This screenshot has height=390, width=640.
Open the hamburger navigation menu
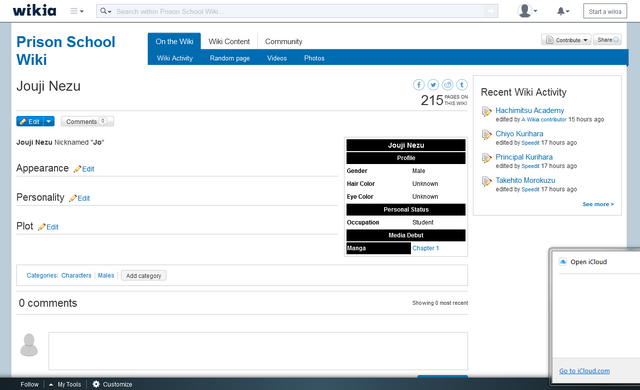click(x=77, y=11)
